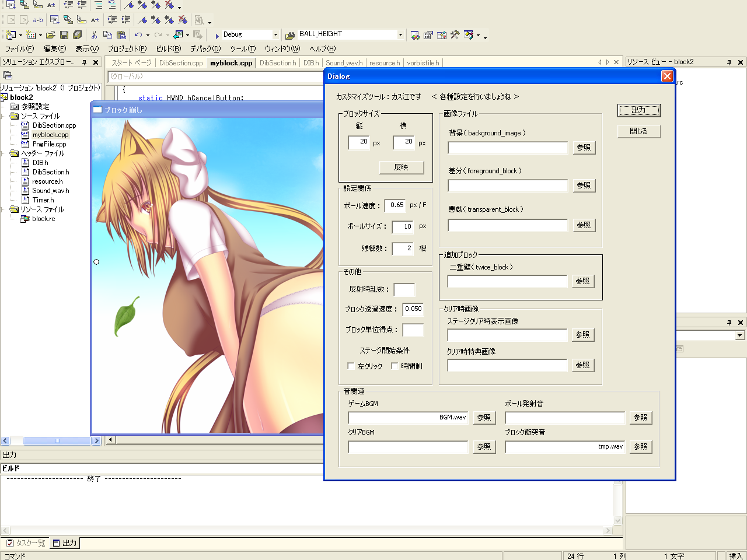Click the Start debugging play icon
Screen dimensions: 747x560
(x=217, y=36)
